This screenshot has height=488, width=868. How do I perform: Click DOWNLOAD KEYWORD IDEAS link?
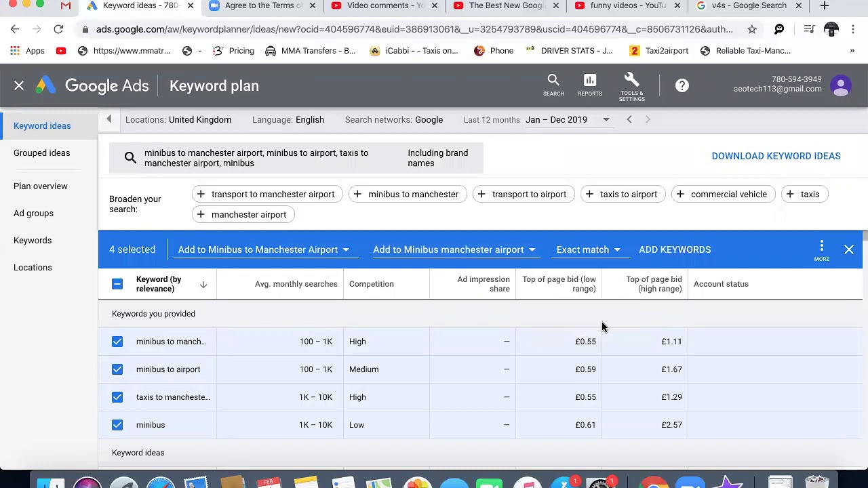click(x=776, y=156)
